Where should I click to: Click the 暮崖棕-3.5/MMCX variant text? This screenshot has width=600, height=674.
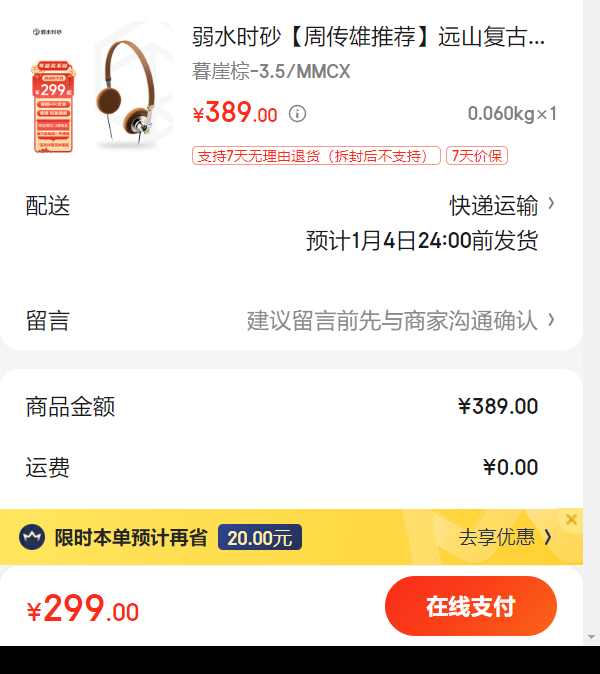(x=271, y=71)
